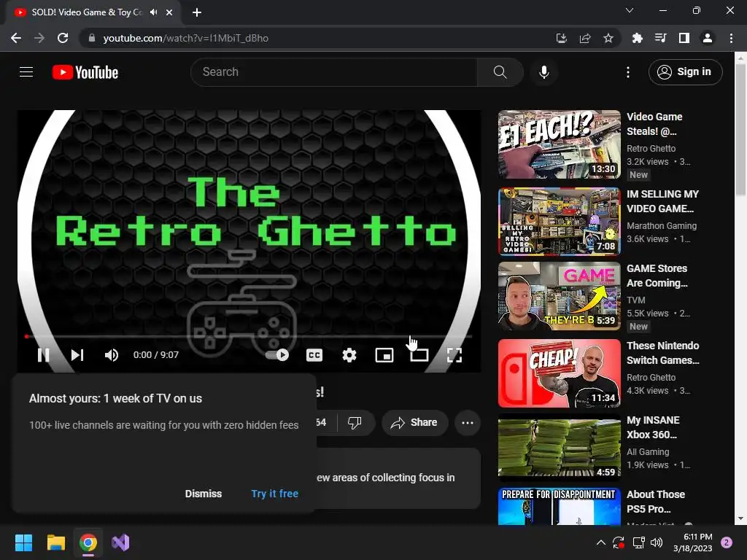This screenshot has height=560, width=747.
Task: Dismiss the TV trial promotion
Action: pyautogui.click(x=204, y=494)
